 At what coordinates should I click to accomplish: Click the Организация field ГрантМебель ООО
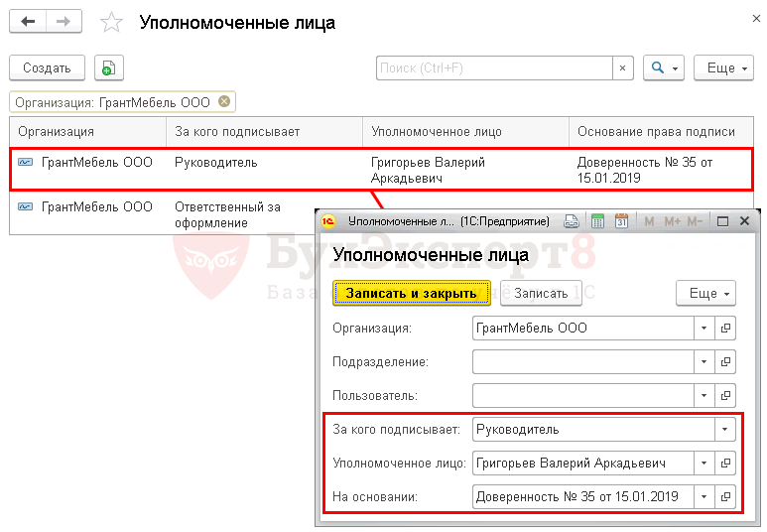[x=583, y=328]
